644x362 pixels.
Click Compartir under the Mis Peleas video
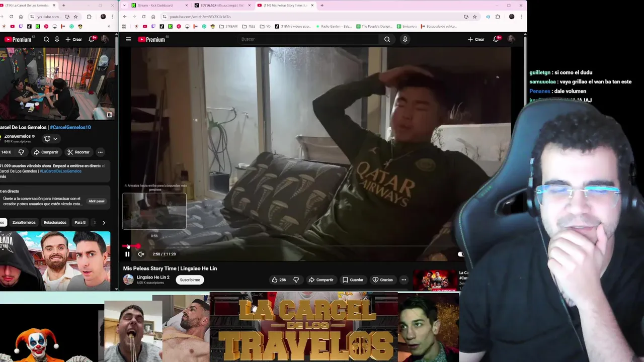click(320, 280)
